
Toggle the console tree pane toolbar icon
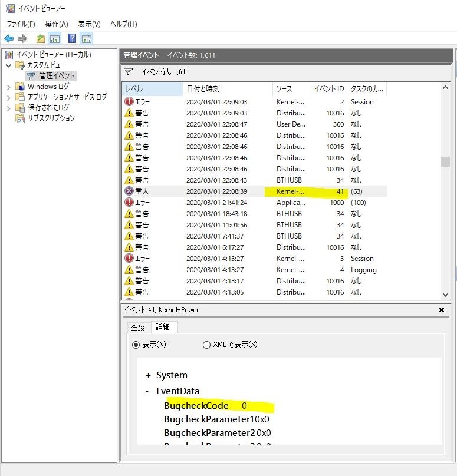coord(55,38)
